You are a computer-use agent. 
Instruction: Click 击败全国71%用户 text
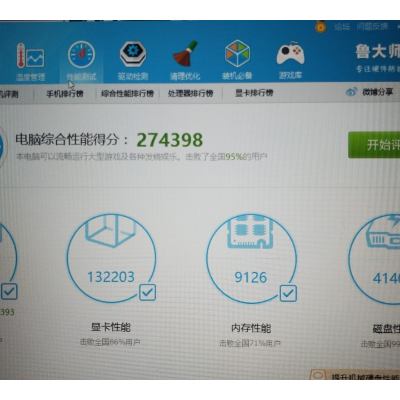pyautogui.click(x=250, y=343)
